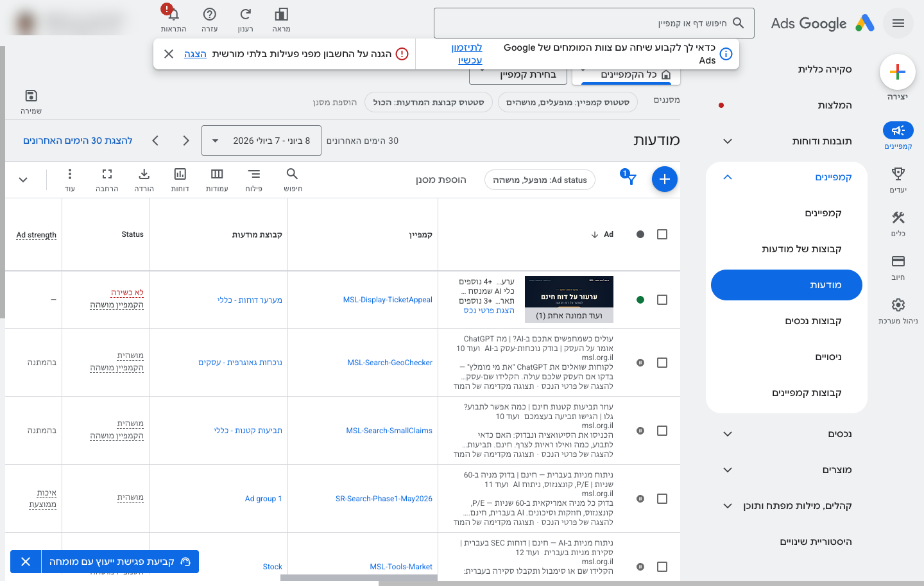Click the search pages or campaigns field
This screenshot has height=586, width=924.
click(x=594, y=23)
